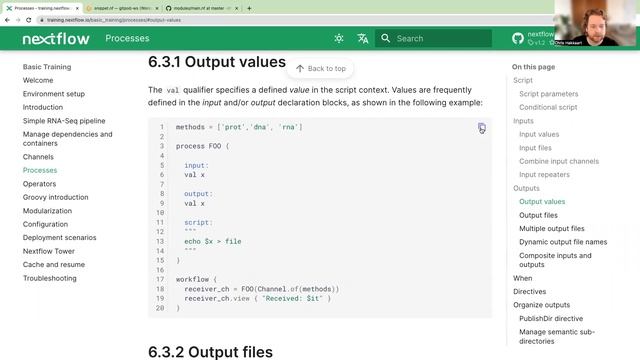
Task: Close the snippet.nf gitpod tab
Action: (x=157, y=8)
